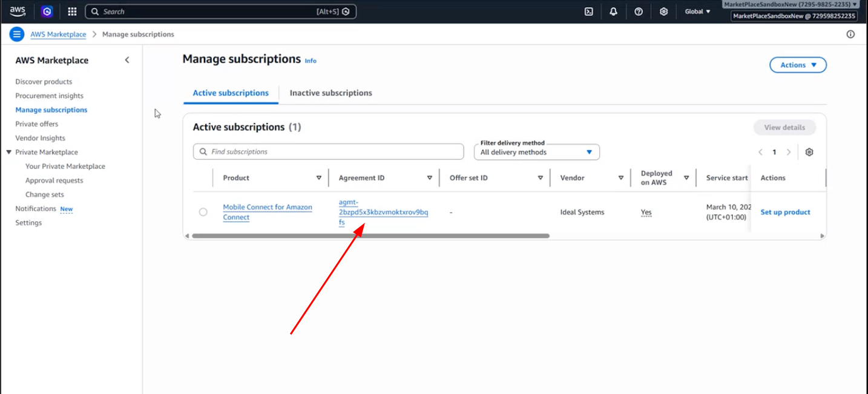
Task: Open the info panel icon in breadcrumb bar
Action: (850, 34)
